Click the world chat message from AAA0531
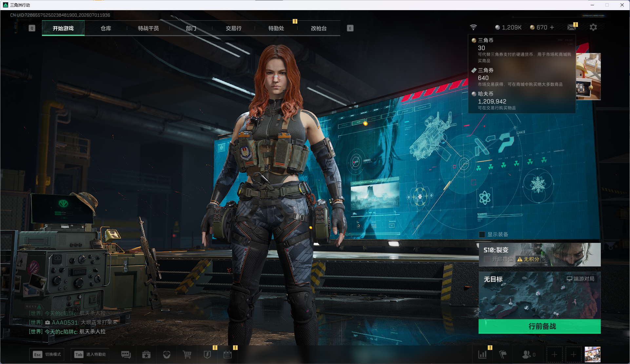Viewport: 630px width, 364px height. tap(73, 322)
